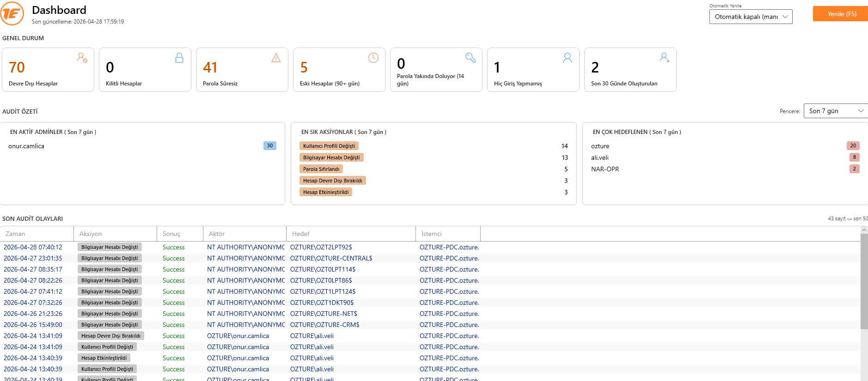868x381 pixels.
Task: Select the audit row dated 2026-04-27 08:35:17
Action: click(430, 269)
